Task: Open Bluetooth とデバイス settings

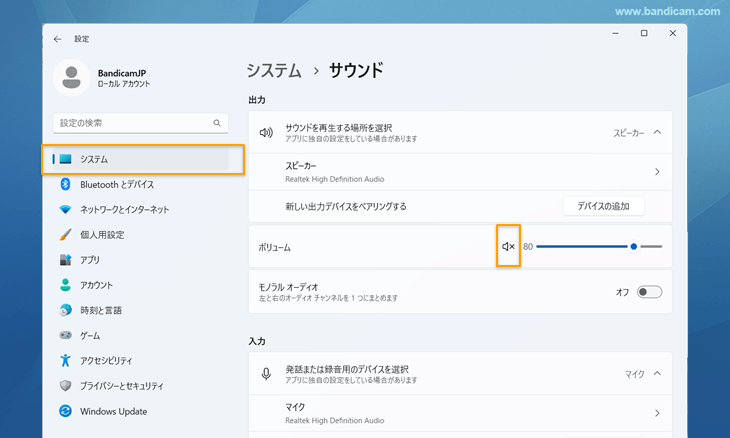Action: [140, 184]
